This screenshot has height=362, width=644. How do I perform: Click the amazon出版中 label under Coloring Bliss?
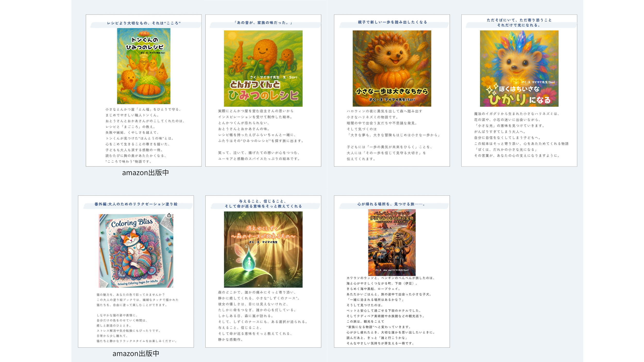click(136, 354)
